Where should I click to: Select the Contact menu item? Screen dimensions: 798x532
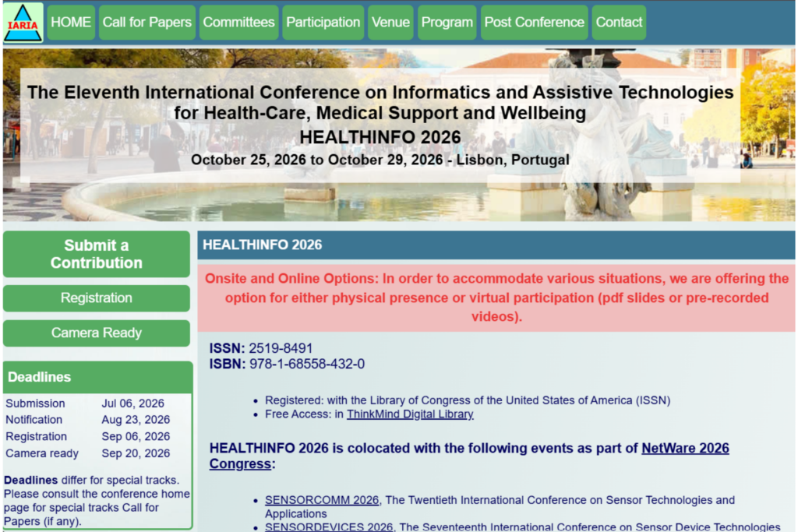click(x=619, y=23)
